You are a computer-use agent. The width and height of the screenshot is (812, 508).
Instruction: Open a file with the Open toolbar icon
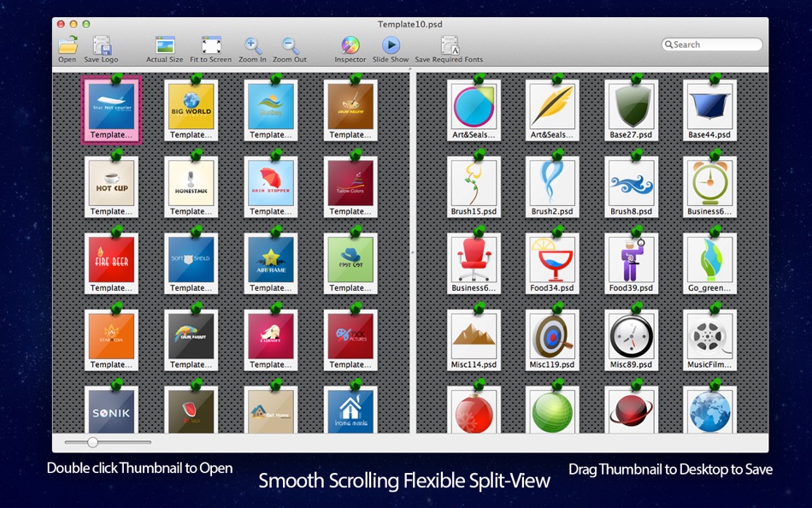click(68, 45)
